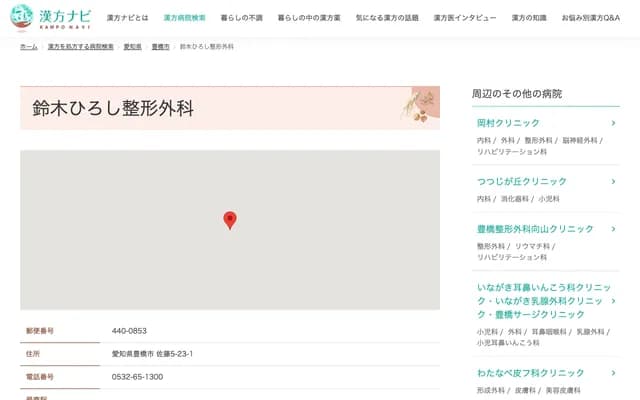640x400 pixels.
Task: Open 暮らしの中の漢方薬 menu item
Action: click(309, 18)
